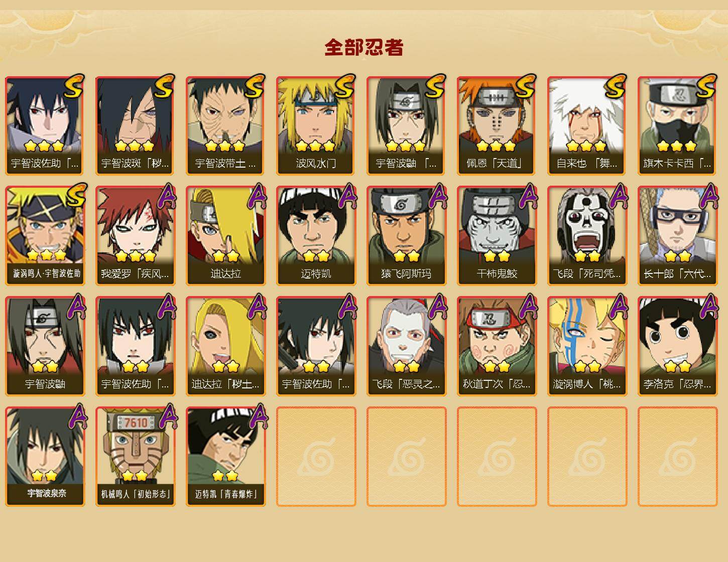Image resolution: width=728 pixels, height=562 pixels.
Task: Select the 佩恩「天道」 ninja card
Action: [x=497, y=125]
